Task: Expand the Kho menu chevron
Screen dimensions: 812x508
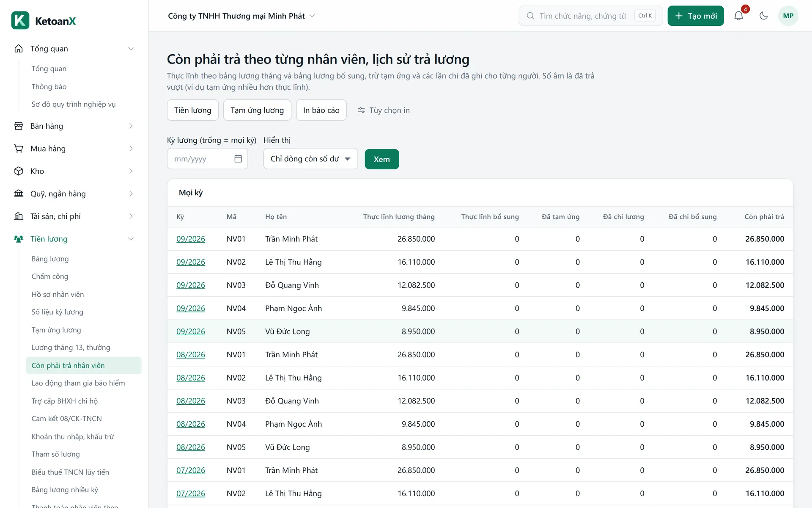Action: coord(131,171)
